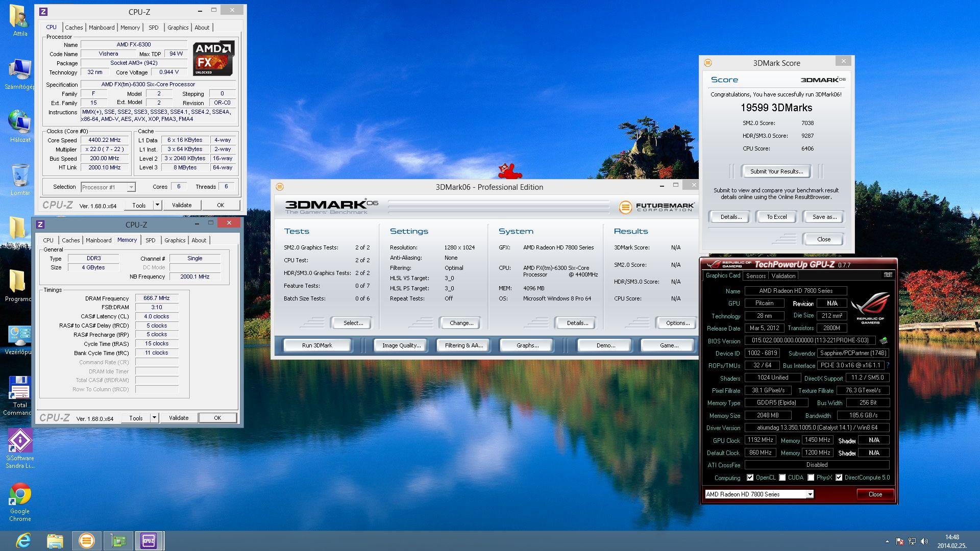Launch SiSoftware Sandra Lite desktop icon
980x551 pixels.
(20, 448)
